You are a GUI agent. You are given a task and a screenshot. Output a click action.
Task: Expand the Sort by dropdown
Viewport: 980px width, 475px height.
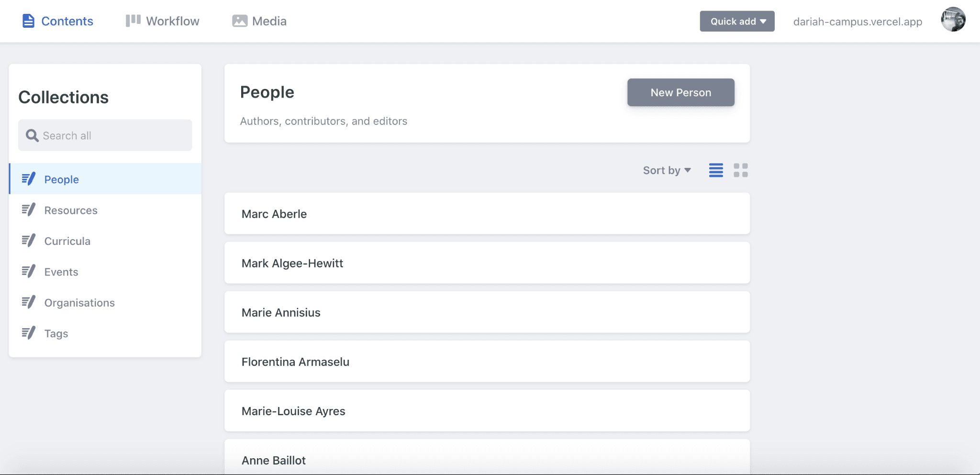667,170
